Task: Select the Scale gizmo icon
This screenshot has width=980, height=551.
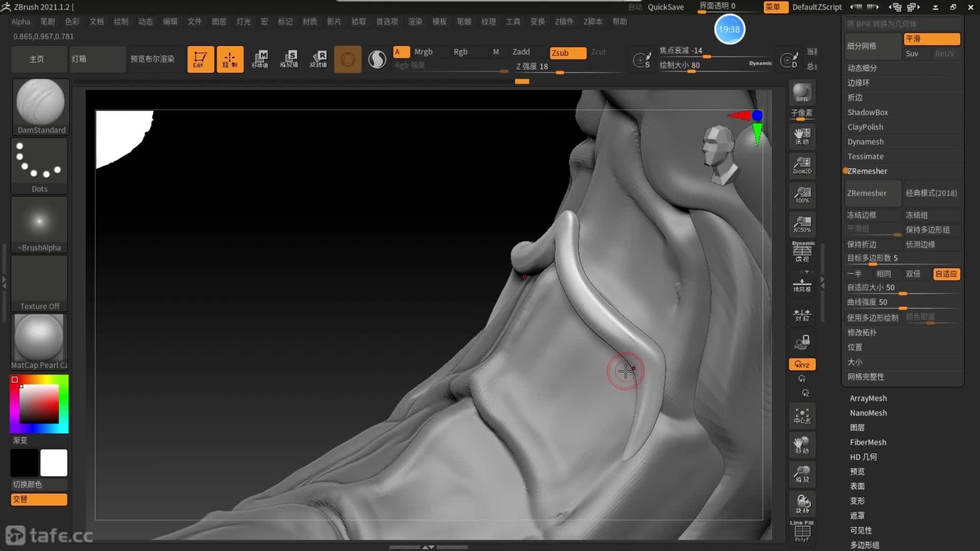Action: 289,59
